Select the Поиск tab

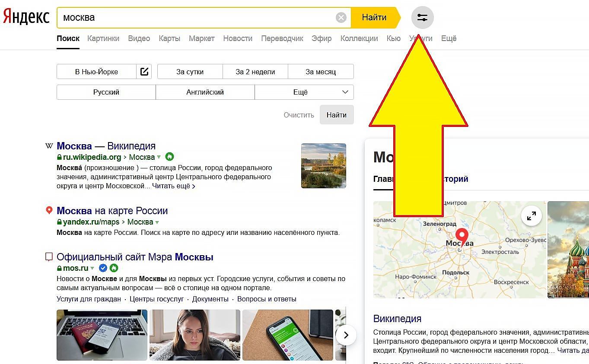(68, 38)
